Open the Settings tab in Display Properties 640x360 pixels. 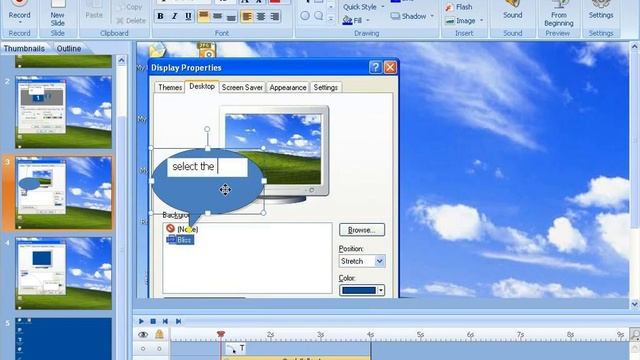pyautogui.click(x=326, y=87)
